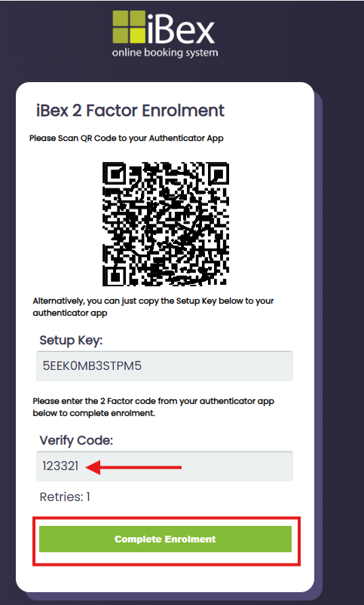
Task: Click the 'Alternatively, you can just copy' text
Action: click(153, 307)
